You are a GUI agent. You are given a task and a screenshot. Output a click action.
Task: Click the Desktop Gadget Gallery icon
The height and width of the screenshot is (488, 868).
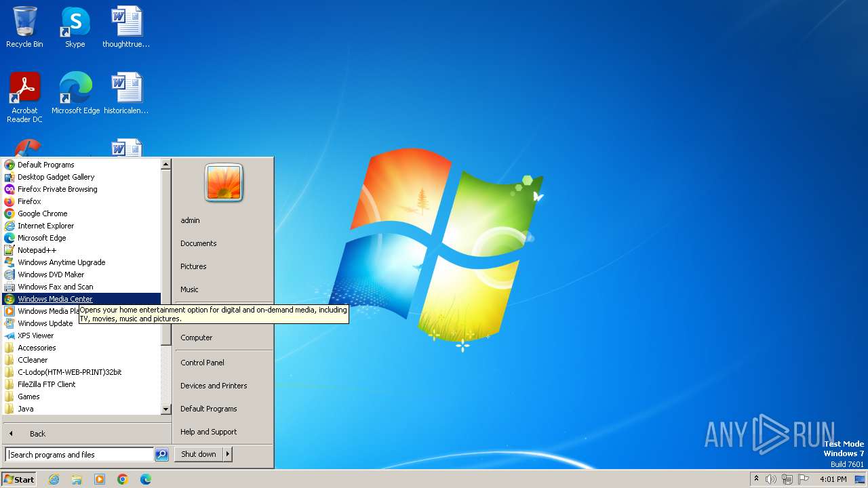(x=9, y=177)
